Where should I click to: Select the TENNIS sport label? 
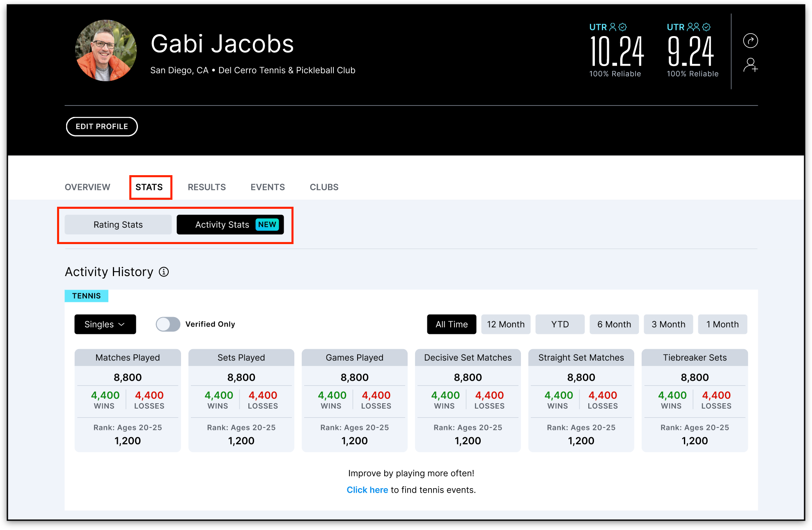point(86,296)
